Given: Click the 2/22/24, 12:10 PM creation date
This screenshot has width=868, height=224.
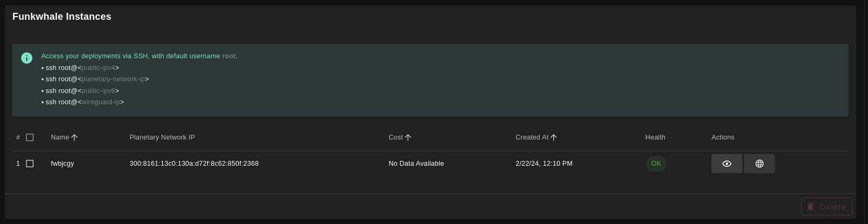Looking at the screenshot, I should coord(544,164).
